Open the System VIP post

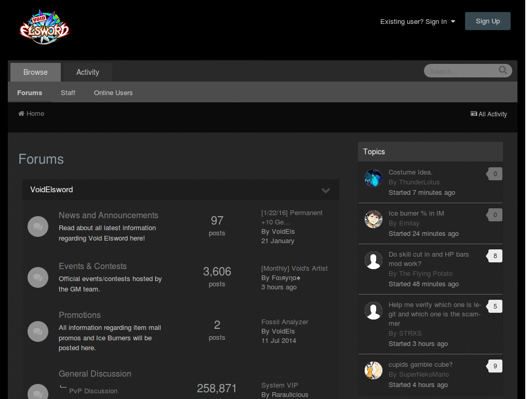(280, 385)
